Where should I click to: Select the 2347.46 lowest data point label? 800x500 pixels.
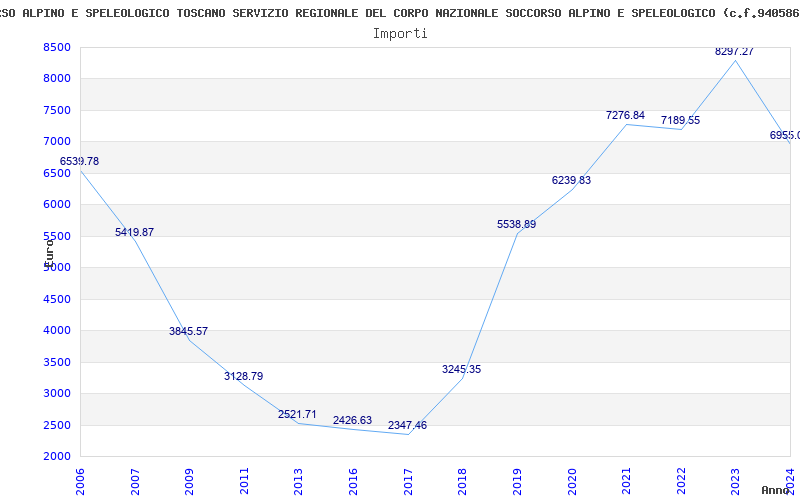407,425
